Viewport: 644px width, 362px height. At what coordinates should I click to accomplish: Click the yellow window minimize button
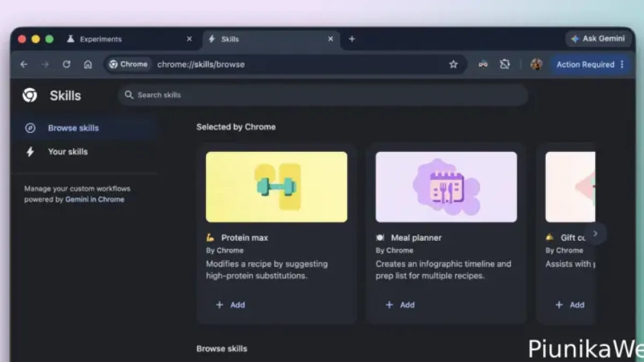36,39
